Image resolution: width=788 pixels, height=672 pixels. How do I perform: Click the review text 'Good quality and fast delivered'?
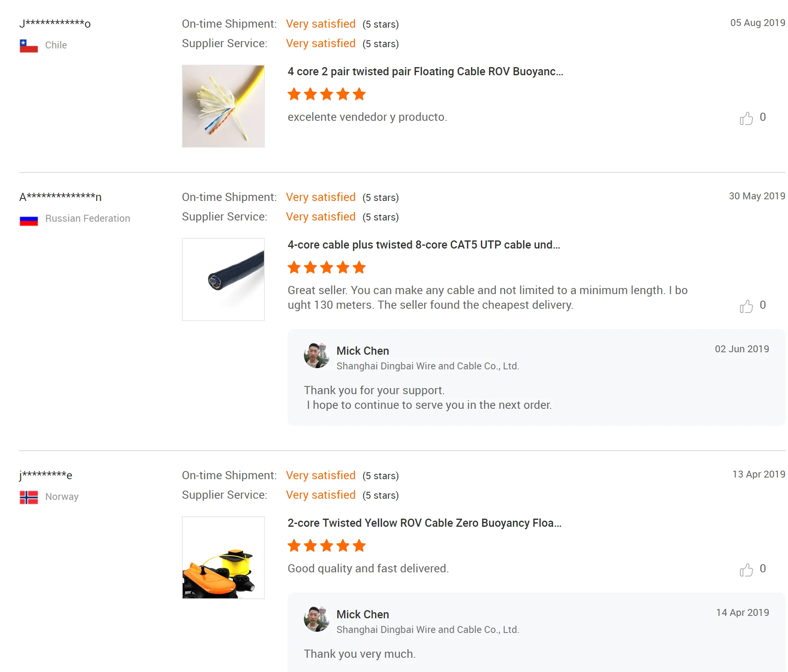[368, 569]
